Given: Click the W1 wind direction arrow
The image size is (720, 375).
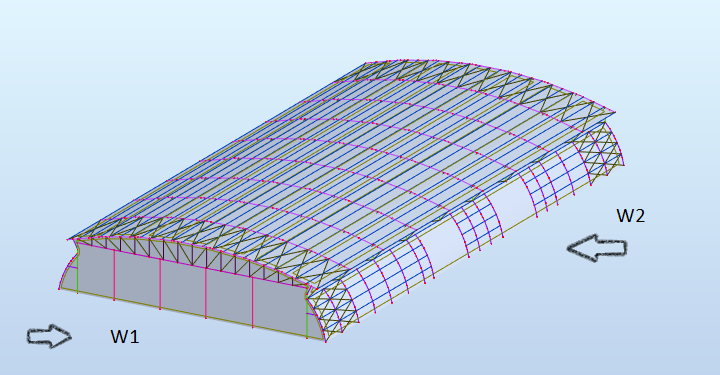Looking at the screenshot, I should [50, 336].
